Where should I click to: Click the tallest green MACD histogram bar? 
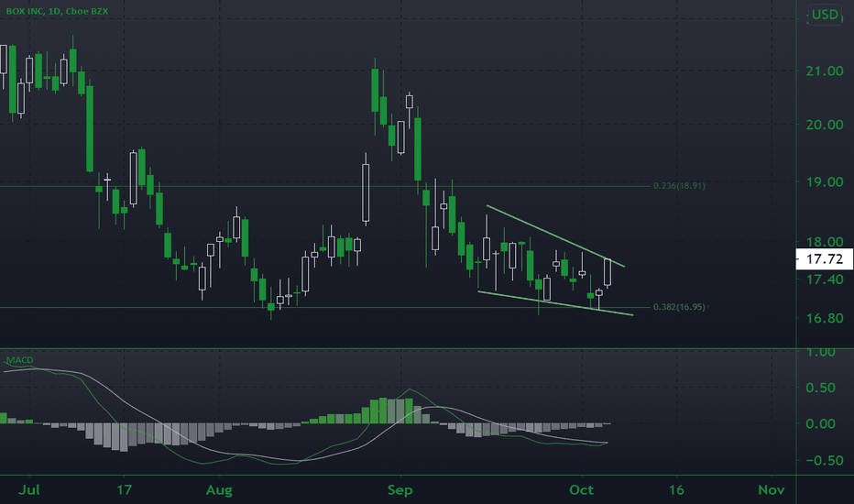click(x=383, y=411)
